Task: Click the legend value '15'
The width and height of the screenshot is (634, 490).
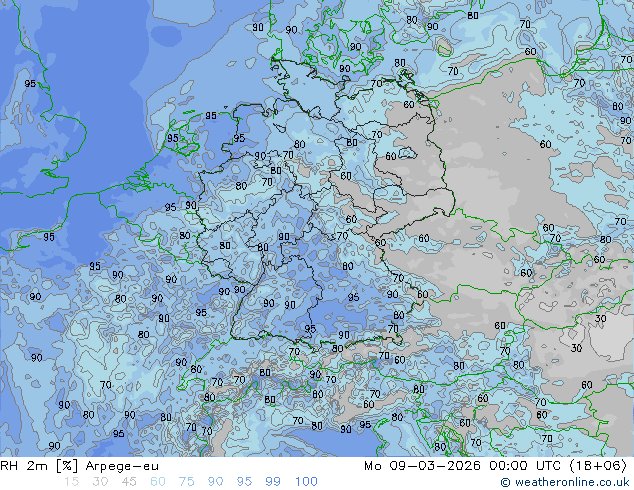Action: tap(71, 482)
